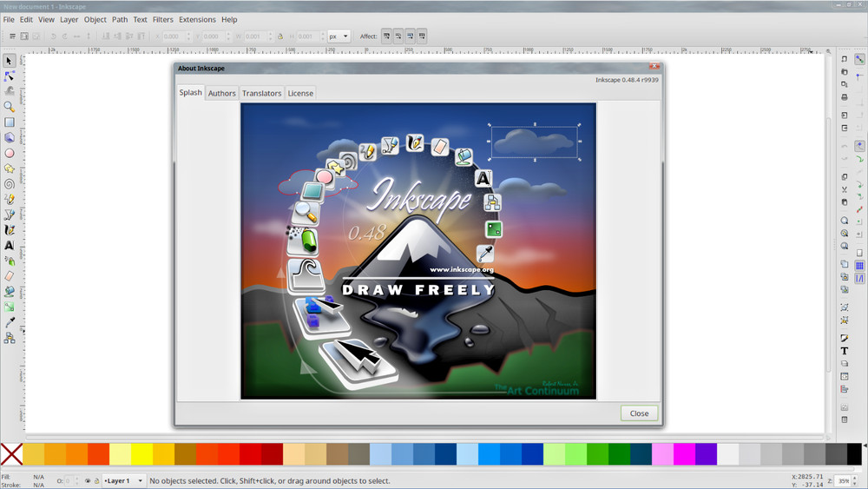The height and width of the screenshot is (489, 868).
Task: Switch to the Translators tab
Action: click(261, 93)
